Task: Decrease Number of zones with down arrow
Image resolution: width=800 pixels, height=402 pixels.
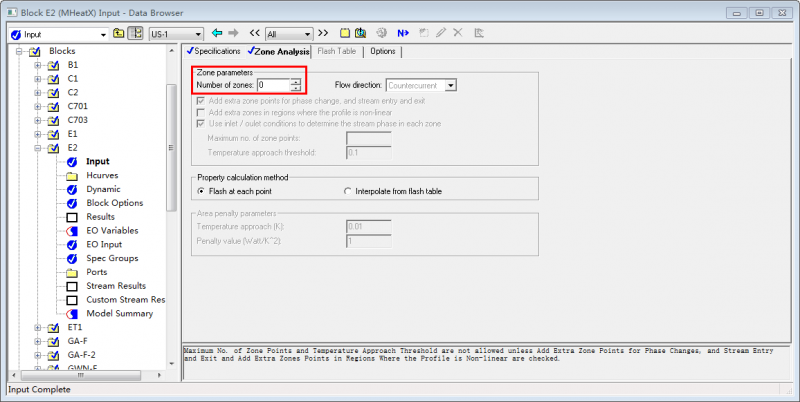Action: [x=295, y=88]
